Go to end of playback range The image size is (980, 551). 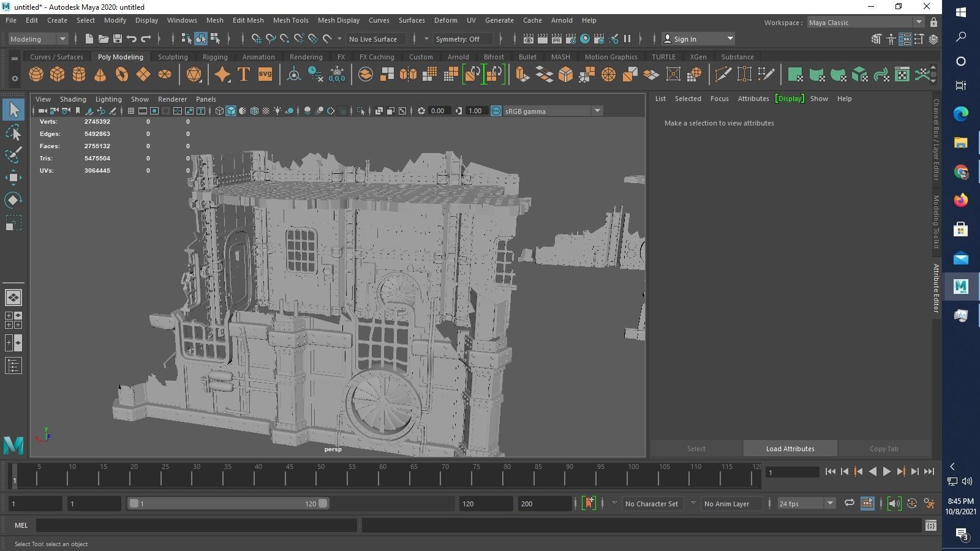[929, 471]
